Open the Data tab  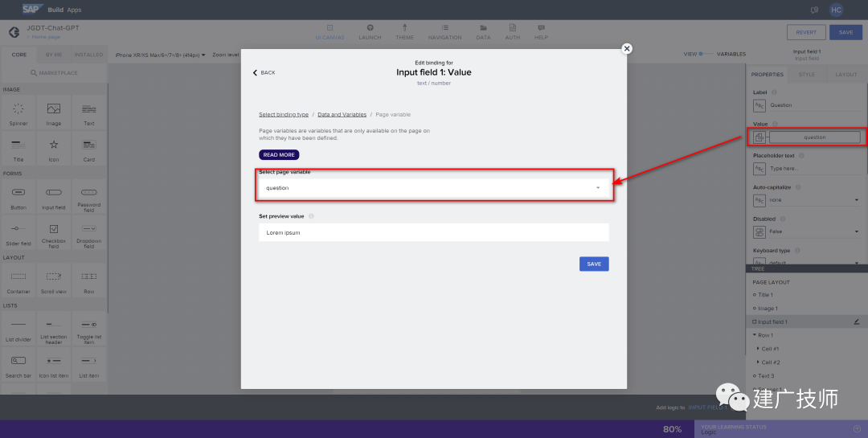coord(483,32)
